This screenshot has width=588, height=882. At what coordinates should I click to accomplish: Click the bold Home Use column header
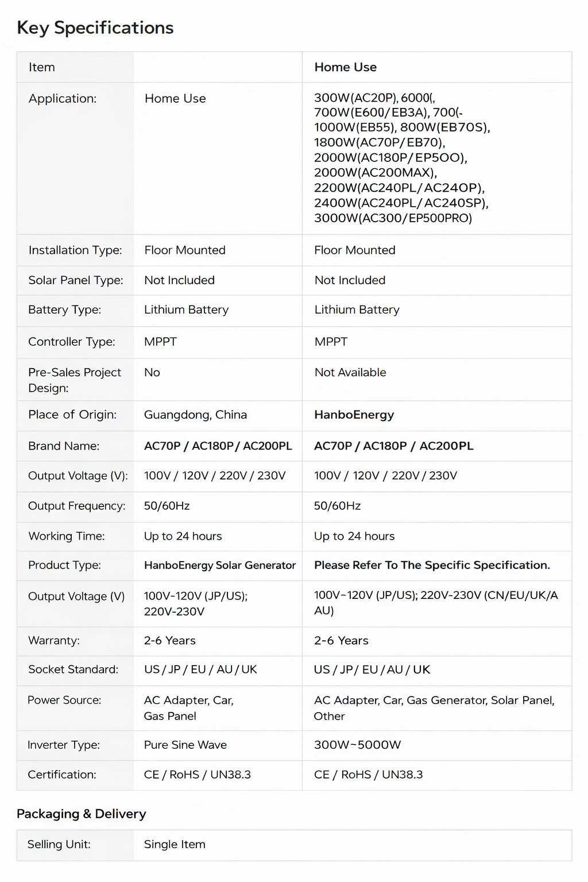pos(345,67)
